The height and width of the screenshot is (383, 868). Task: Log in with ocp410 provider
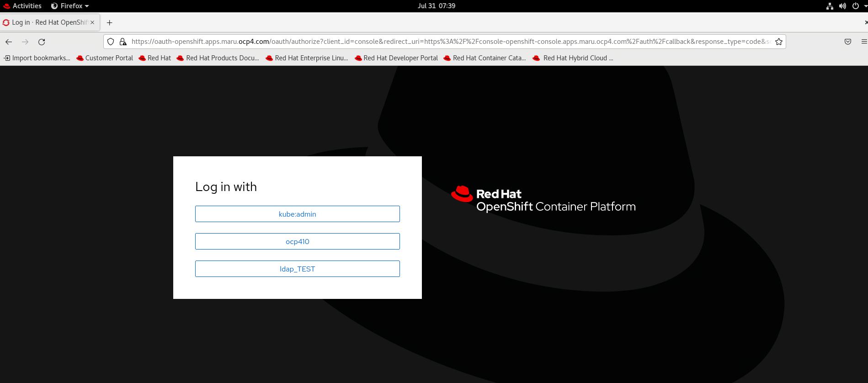pyautogui.click(x=298, y=241)
